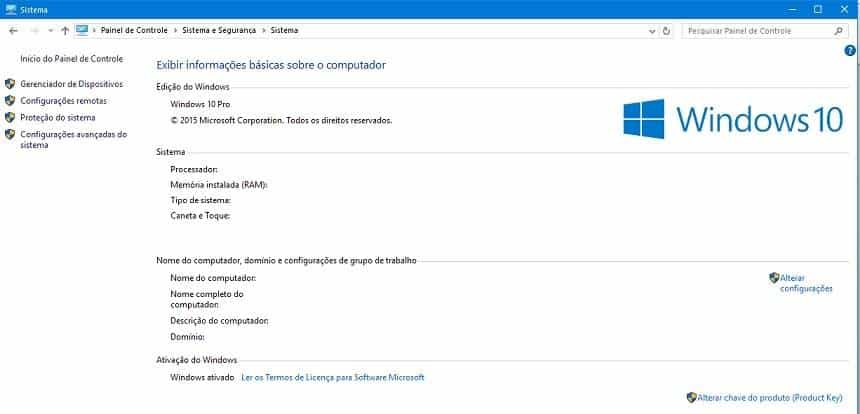This screenshot has width=860, height=414.
Task: Focus the Pesquisar Painel de Controle field
Action: (755, 31)
